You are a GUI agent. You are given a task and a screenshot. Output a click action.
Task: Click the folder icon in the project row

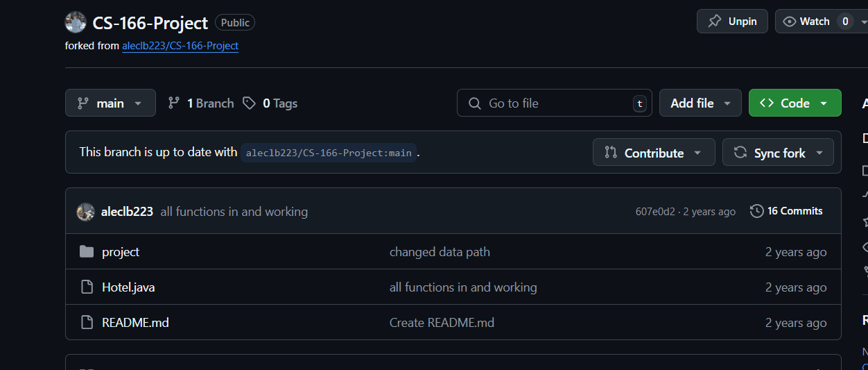(87, 251)
